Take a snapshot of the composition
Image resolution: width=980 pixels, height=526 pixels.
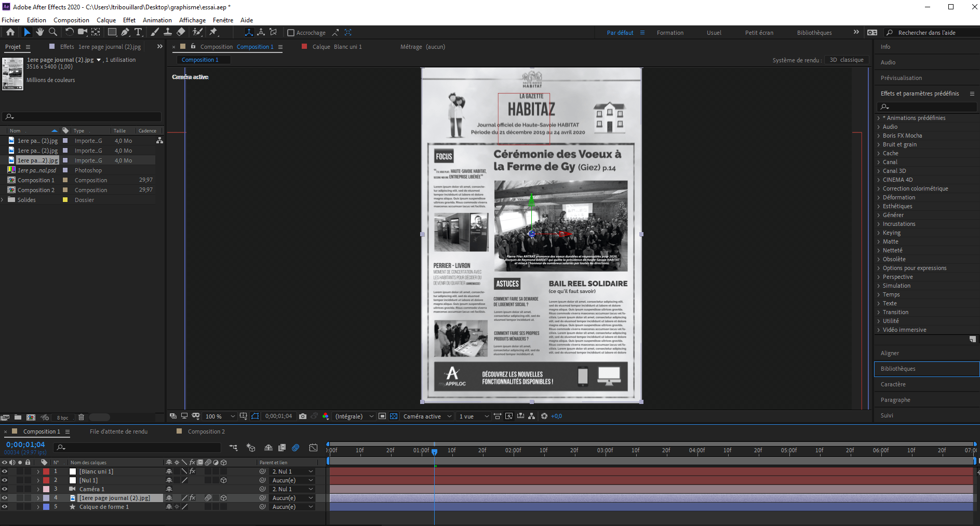click(303, 416)
